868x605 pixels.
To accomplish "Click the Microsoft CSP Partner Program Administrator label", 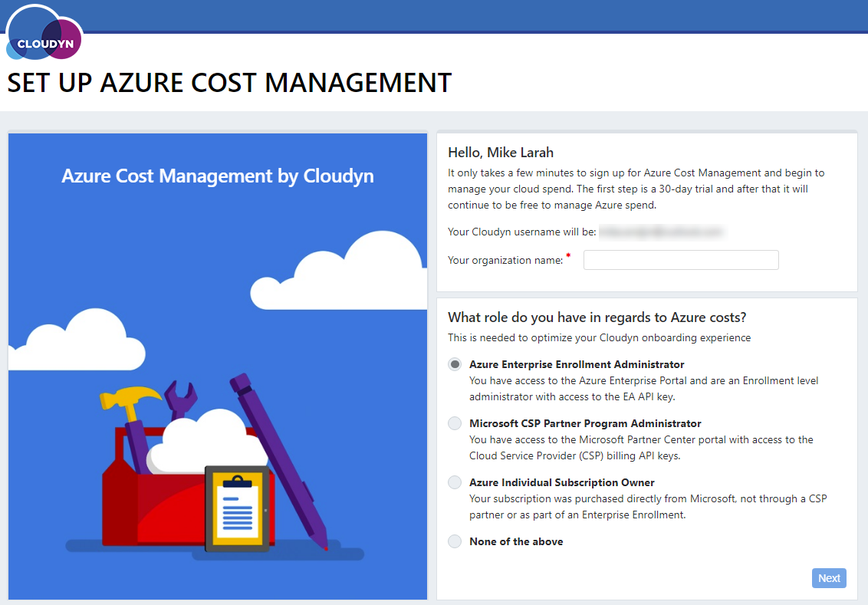I will click(x=585, y=423).
